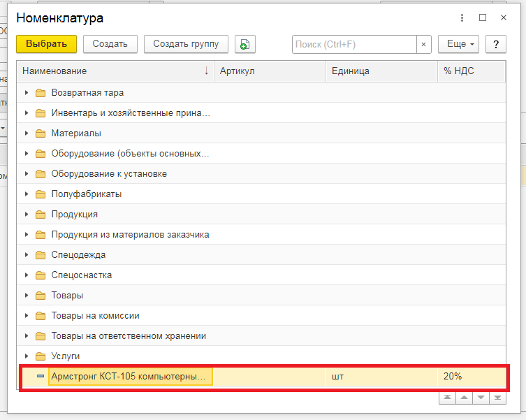526x420 pixels.
Task: Expand the Оборудование к установке group
Action: pos(27,174)
